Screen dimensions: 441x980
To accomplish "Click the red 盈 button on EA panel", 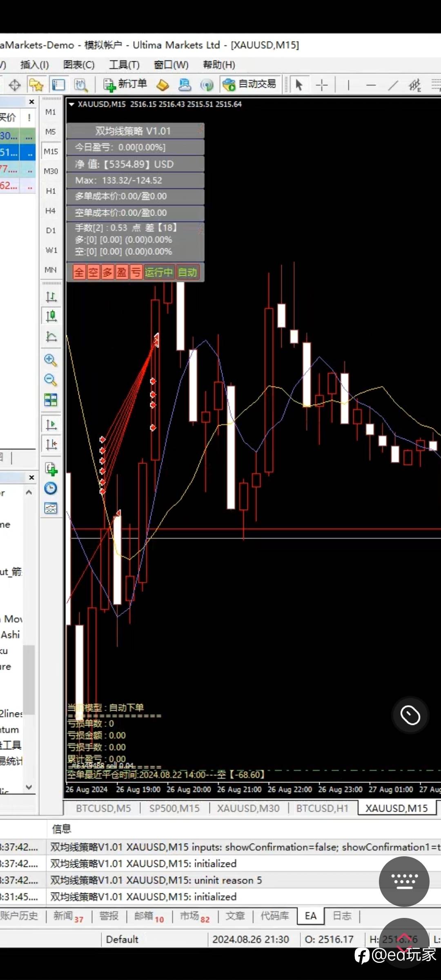I will 122,272.
